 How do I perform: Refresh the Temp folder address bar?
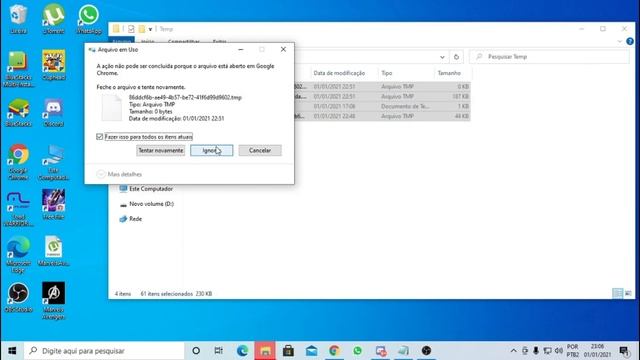[456, 57]
